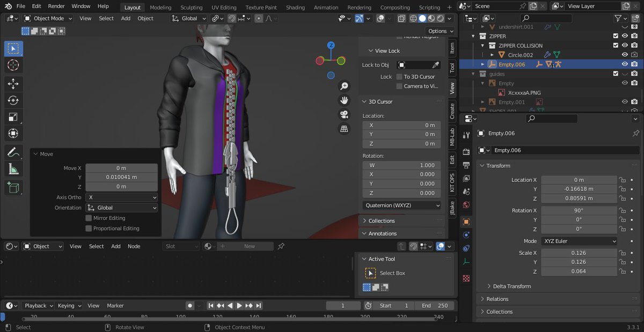
Task: Toggle camera view with the camera icon
Action: 344,114
